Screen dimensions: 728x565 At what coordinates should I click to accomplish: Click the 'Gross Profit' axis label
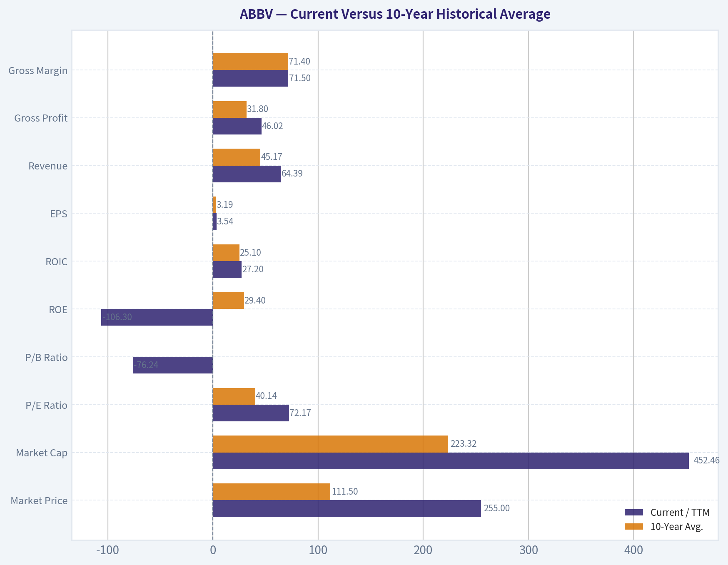pos(41,118)
